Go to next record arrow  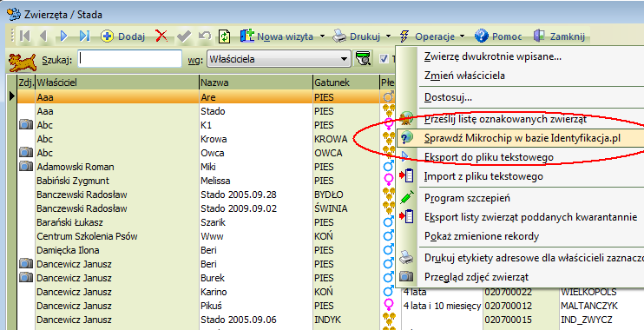[63, 36]
